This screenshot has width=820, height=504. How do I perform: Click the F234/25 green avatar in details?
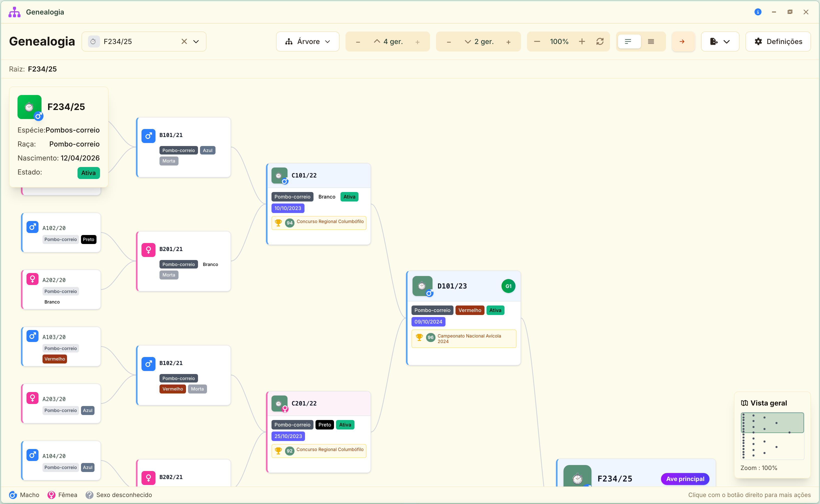tap(29, 107)
